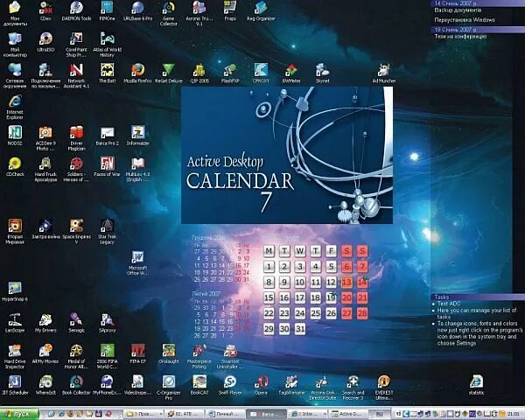Screen dimensions: 525x420
Task: Open the CPROXY desktop icon
Action: (x=261, y=73)
